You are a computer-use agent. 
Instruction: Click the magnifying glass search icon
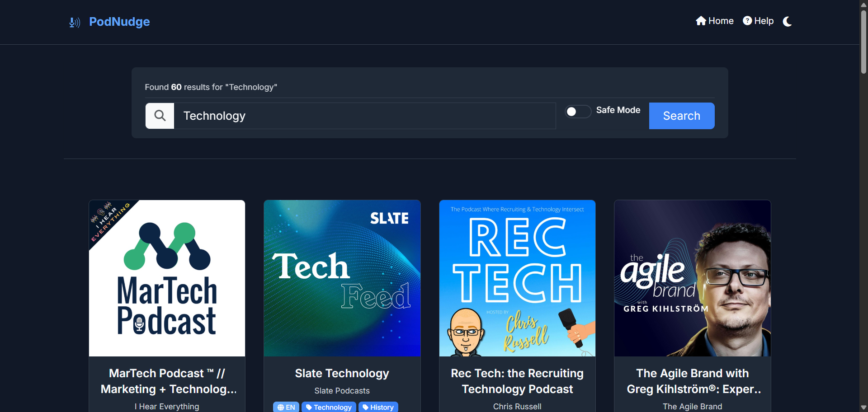pos(160,116)
